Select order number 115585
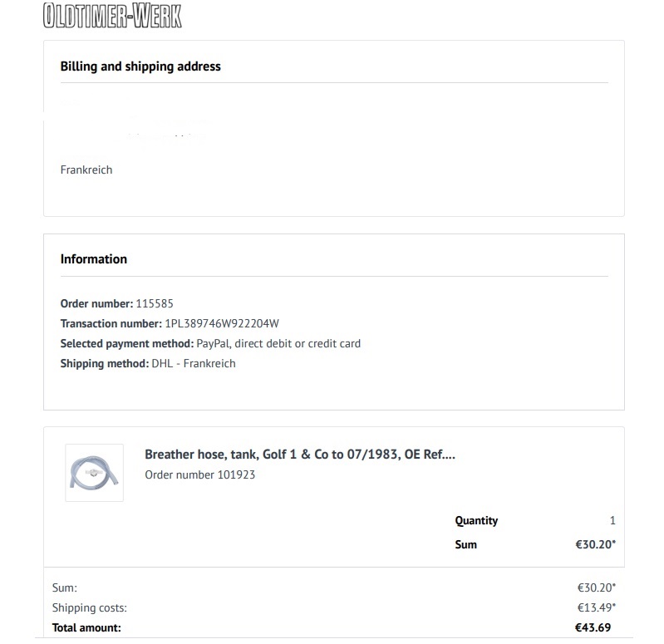The image size is (664, 644). coord(154,303)
